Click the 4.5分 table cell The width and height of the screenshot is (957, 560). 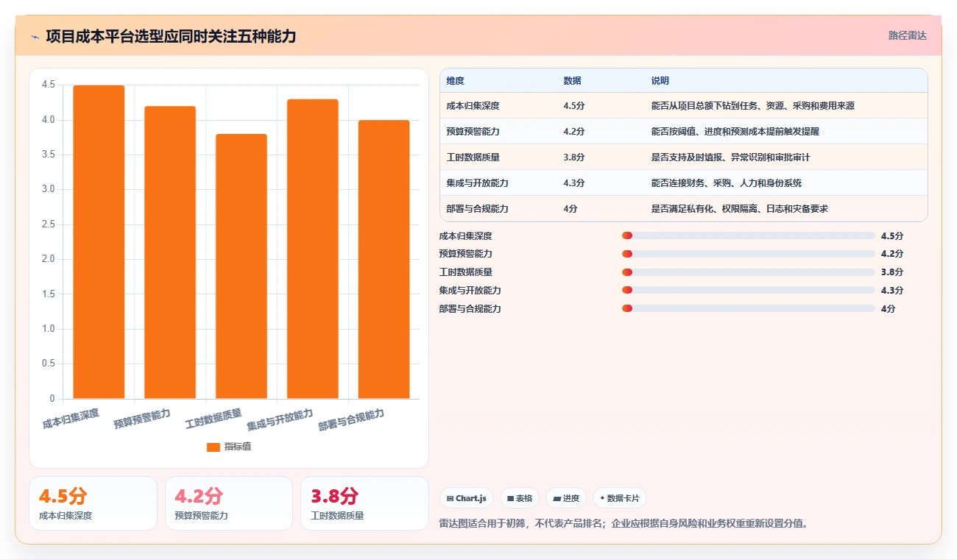pyautogui.click(x=573, y=106)
